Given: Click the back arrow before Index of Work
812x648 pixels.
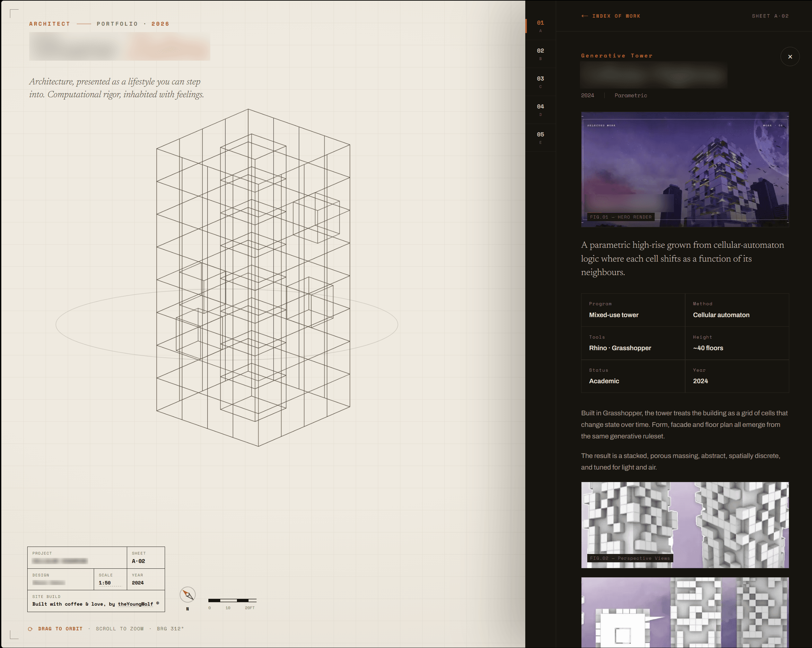Looking at the screenshot, I should 585,16.
